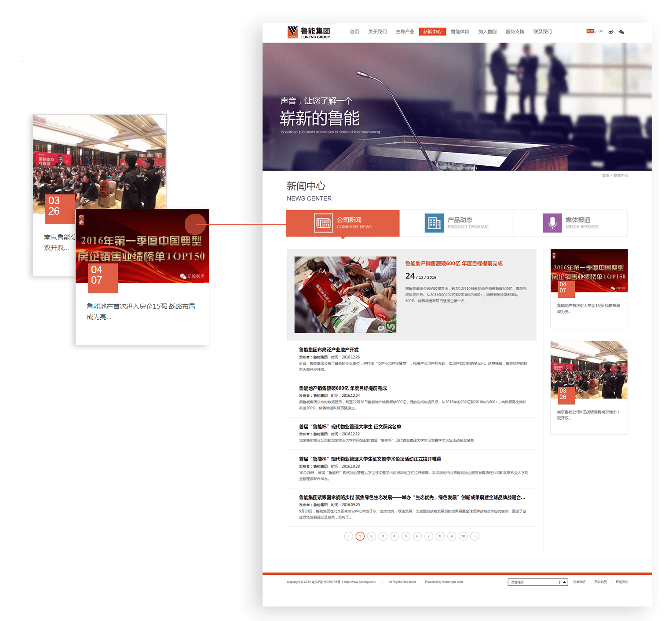The image size is (672, 621).
Task: Open the featured news photo thumbnail
Action: point(345,295)
